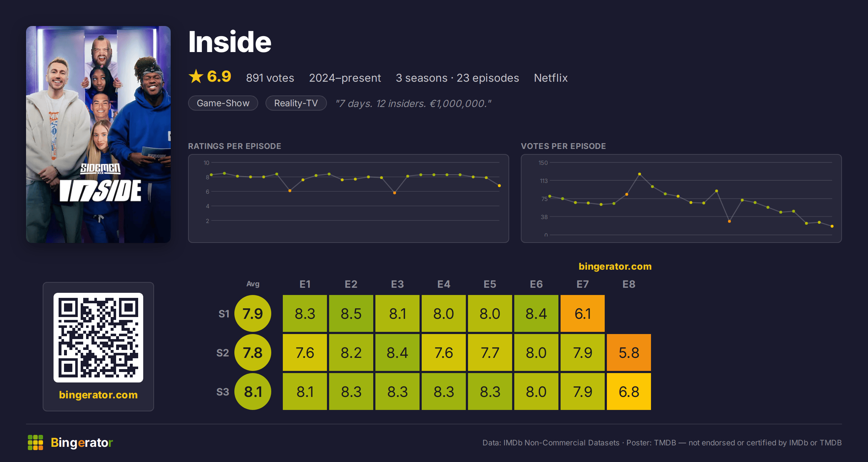This screenshot has width=868, height=462.
Task: Click the Bingerator grid logo icon
Action: [35, 442]
